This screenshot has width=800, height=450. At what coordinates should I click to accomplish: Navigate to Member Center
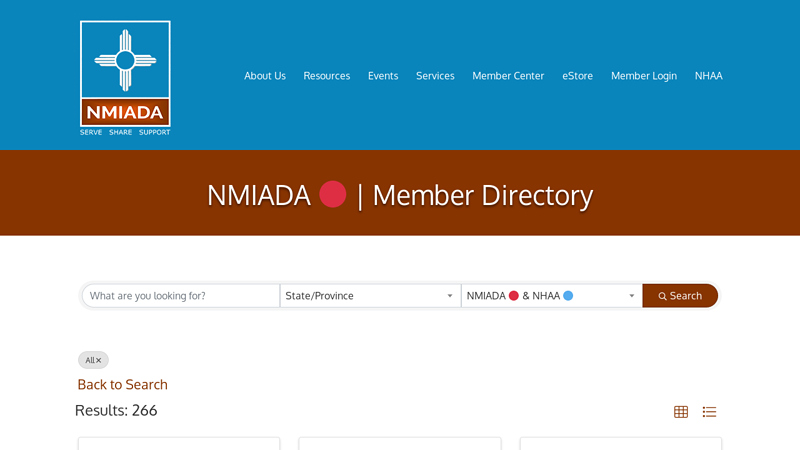(x=508, y=76)
